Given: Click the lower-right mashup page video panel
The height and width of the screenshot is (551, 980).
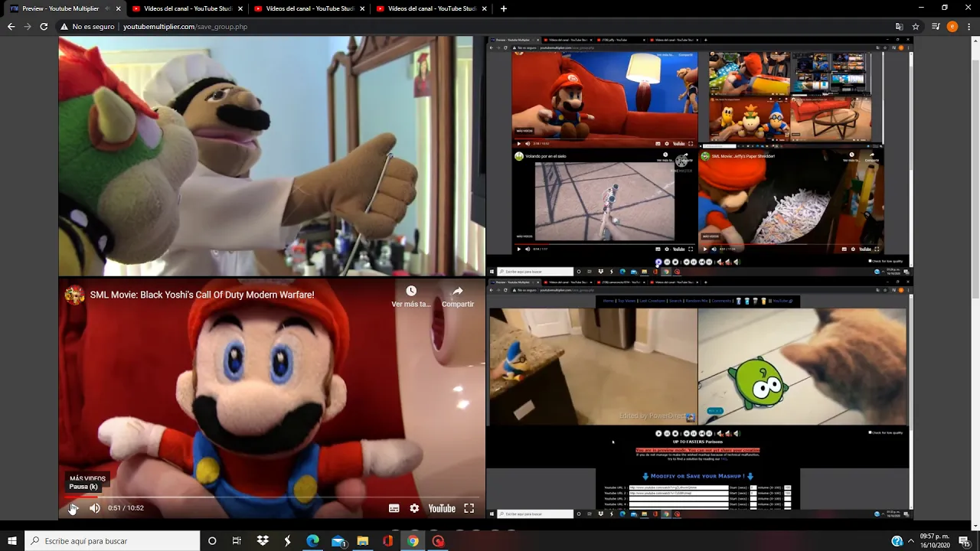Looking at the screenshot, I should [700, 398].
